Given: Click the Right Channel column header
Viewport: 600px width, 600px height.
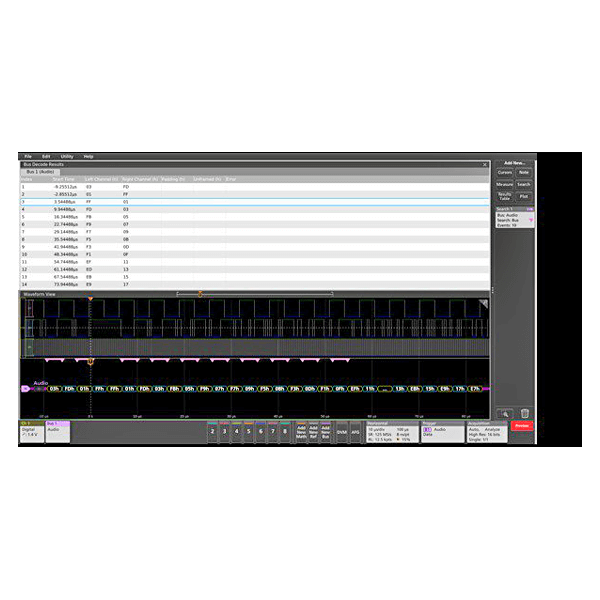Looking at the screenshot, I should [140, 179].
